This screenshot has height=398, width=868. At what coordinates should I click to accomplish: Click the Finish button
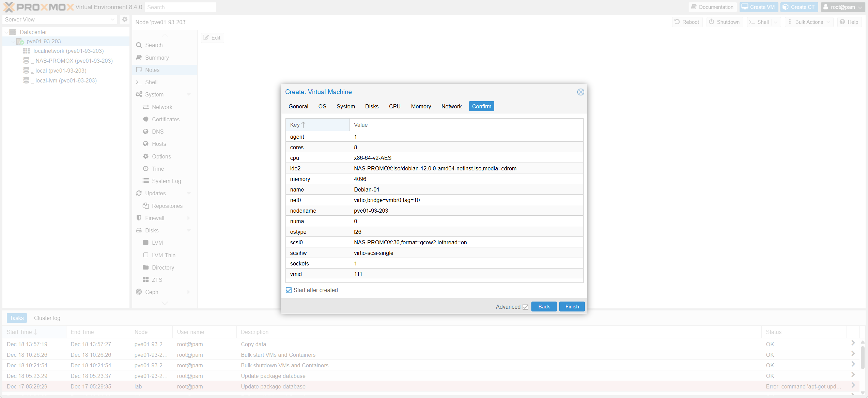(572, 307)
